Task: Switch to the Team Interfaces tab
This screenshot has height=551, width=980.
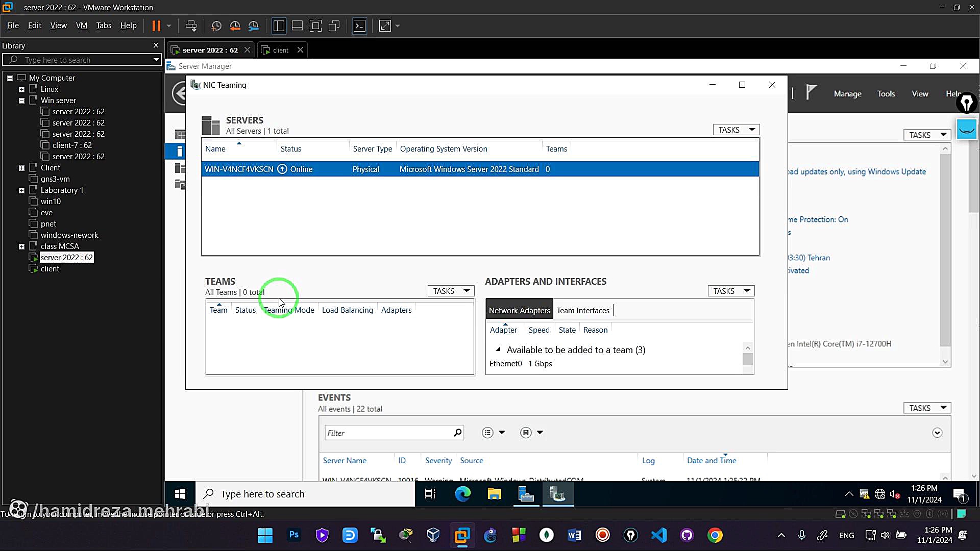Action: pos(582,310)
